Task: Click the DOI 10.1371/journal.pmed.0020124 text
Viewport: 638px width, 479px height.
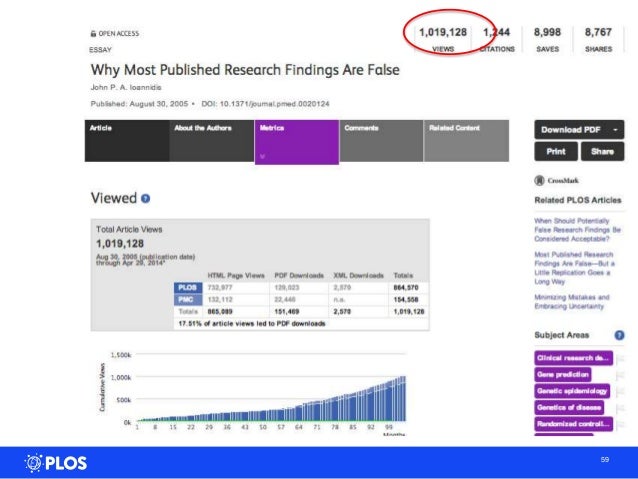Action: tap(265, 104)
